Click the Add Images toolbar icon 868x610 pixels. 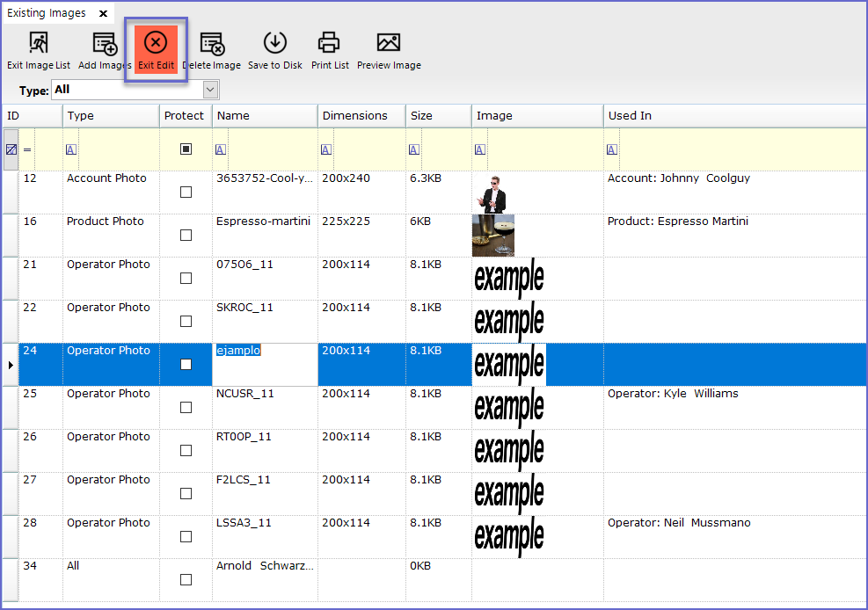[x=105, y=43]
